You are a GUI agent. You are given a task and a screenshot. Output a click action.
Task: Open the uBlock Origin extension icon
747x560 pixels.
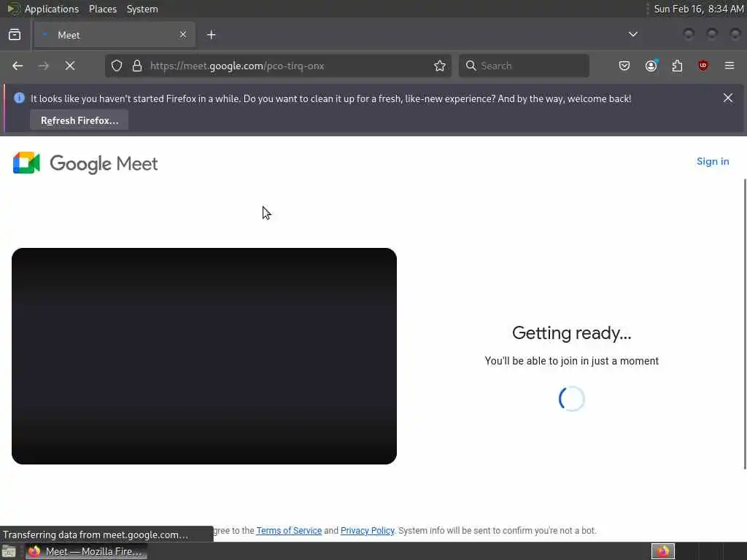[703, 66]
